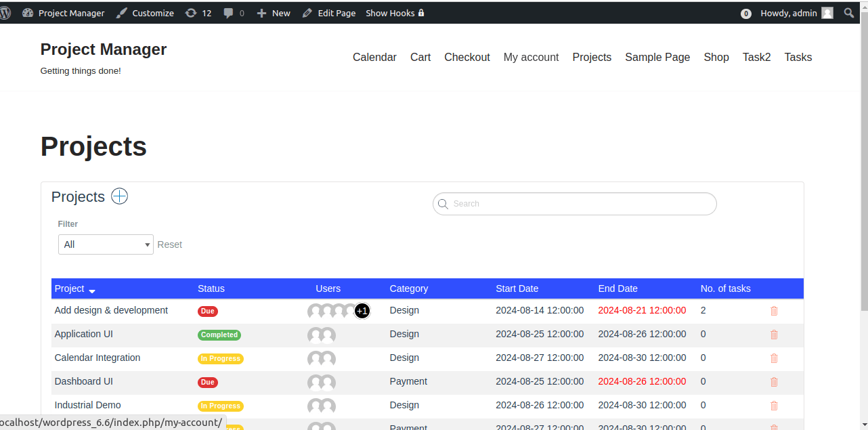Open the New content menu

(274, 13)
